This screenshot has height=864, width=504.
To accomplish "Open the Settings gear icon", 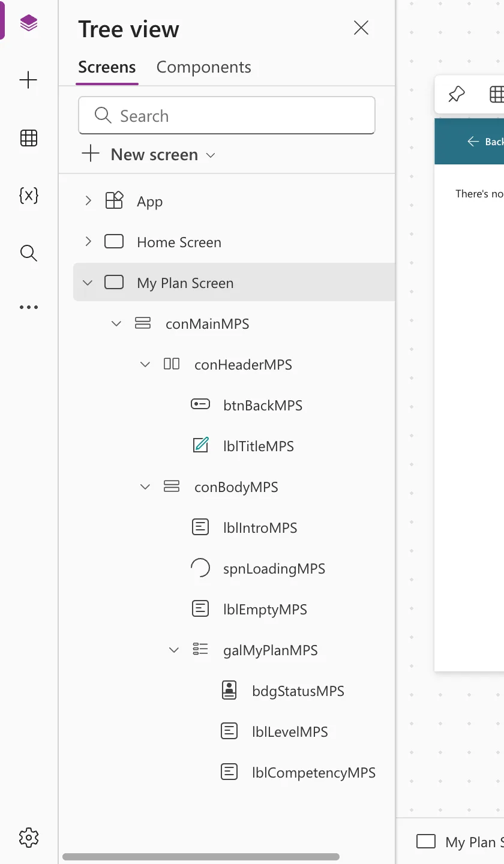I will coord(28,838).
